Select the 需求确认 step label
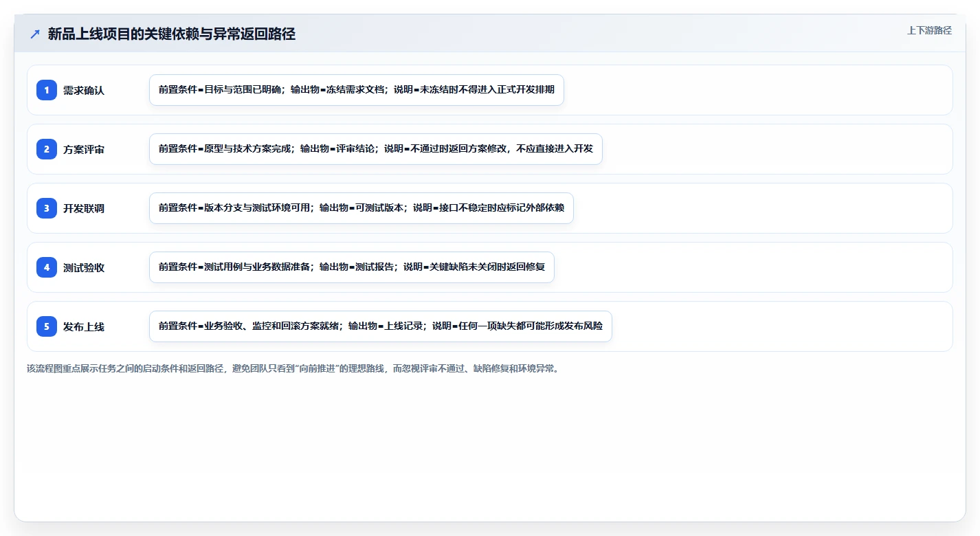980x536 pixels. [x=84, y=90]
